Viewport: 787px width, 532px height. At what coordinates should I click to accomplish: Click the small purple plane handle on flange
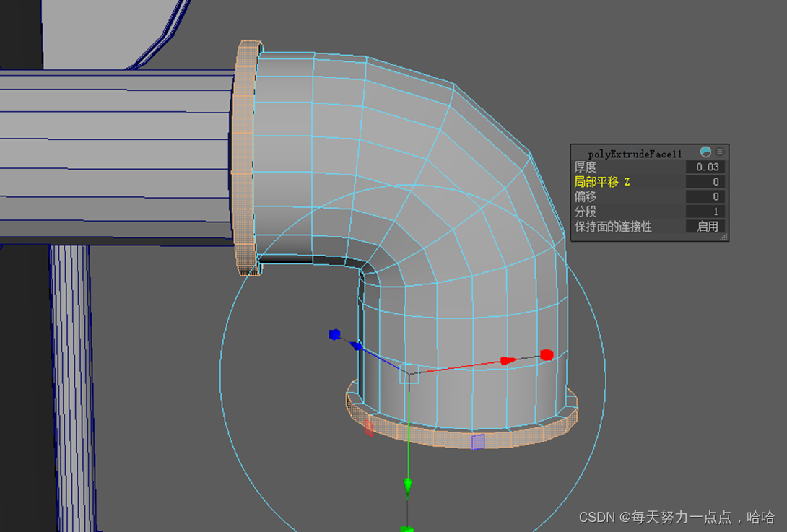[x=478, y=442]
